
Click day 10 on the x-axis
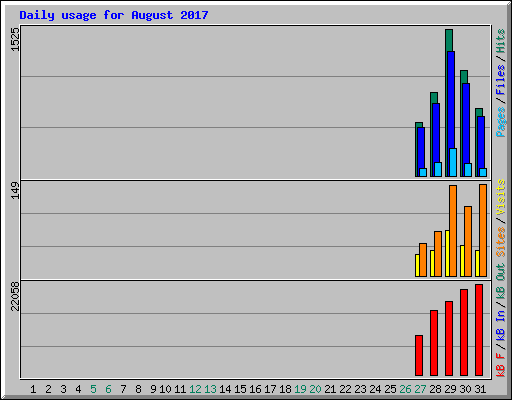point(165,389)
